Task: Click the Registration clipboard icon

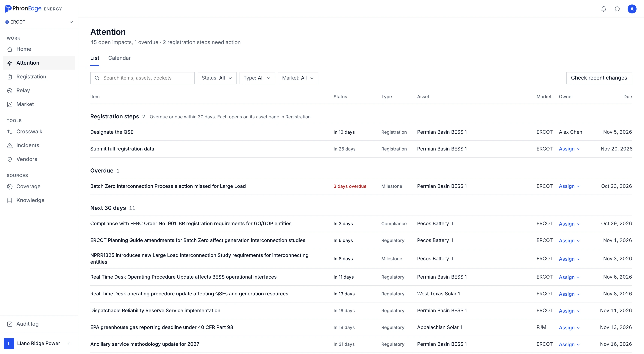Action: tap(10, 77)
